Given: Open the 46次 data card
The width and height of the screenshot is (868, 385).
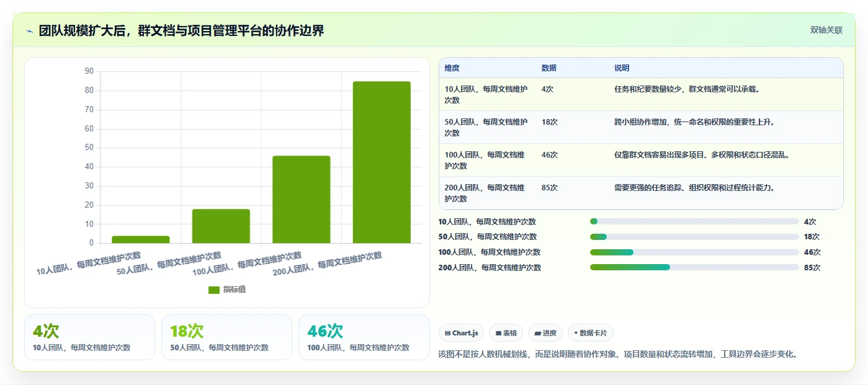Looking at the screenshot, I should 364,337.
